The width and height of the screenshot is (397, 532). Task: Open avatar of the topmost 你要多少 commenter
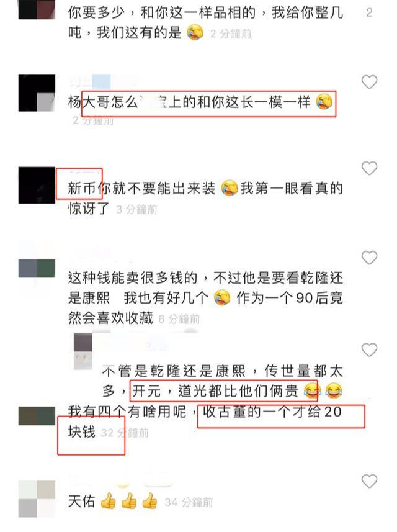[37, 9]
